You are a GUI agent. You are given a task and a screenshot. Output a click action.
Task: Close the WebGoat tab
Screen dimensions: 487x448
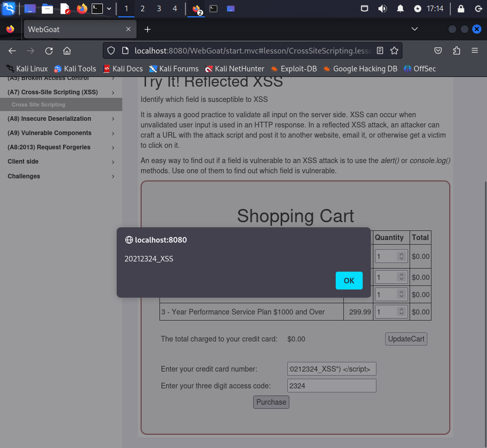[x=128, y=29]
